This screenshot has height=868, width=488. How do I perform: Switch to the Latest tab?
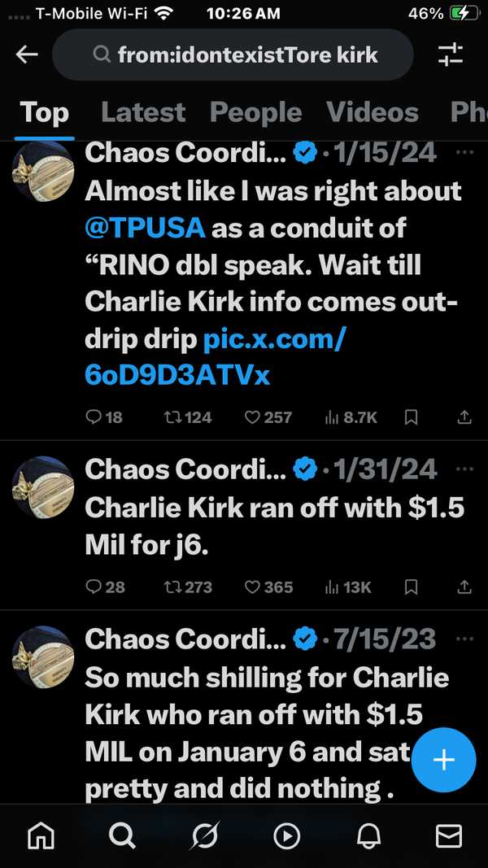(143, 112)
